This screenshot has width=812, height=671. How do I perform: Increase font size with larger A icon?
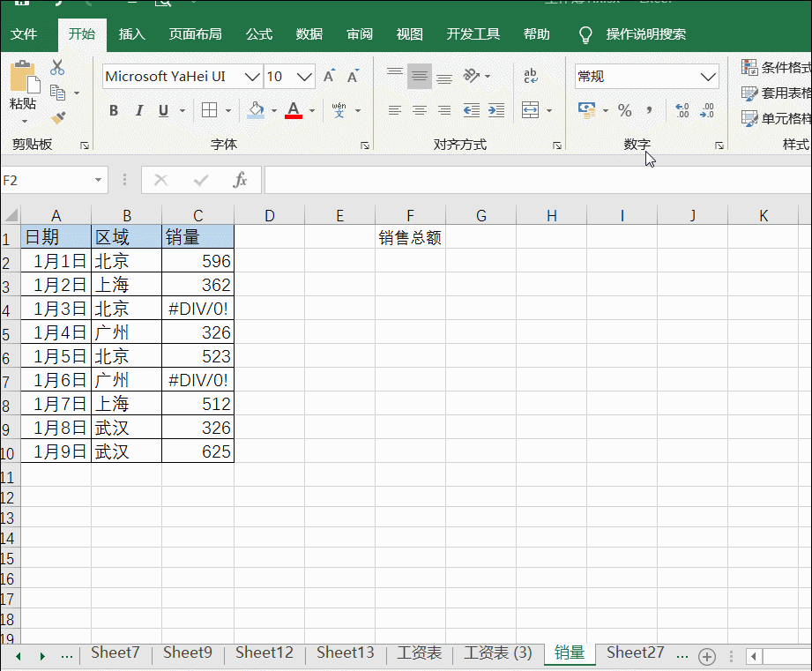coord(329,76)
